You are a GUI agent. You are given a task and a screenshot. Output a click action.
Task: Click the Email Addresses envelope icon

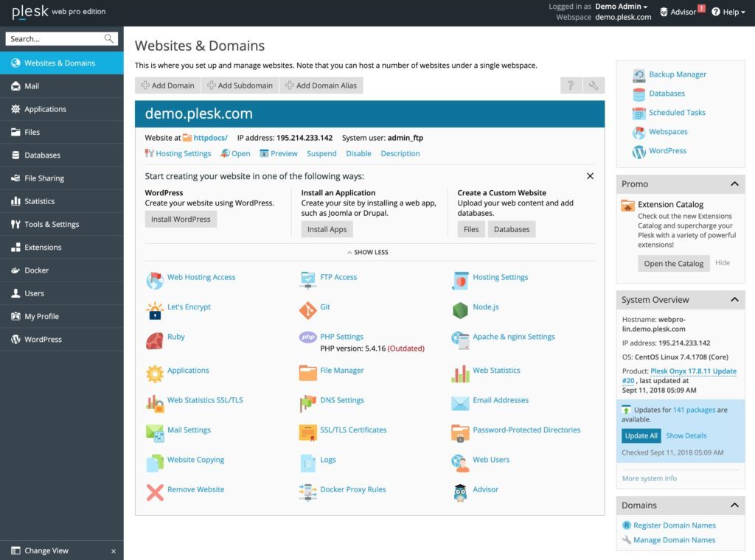[460, 403]
